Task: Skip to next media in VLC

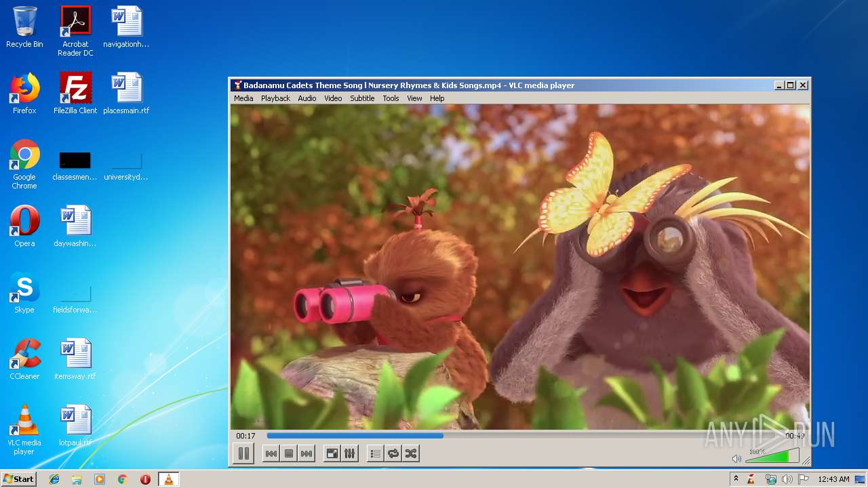Action: 307,453
